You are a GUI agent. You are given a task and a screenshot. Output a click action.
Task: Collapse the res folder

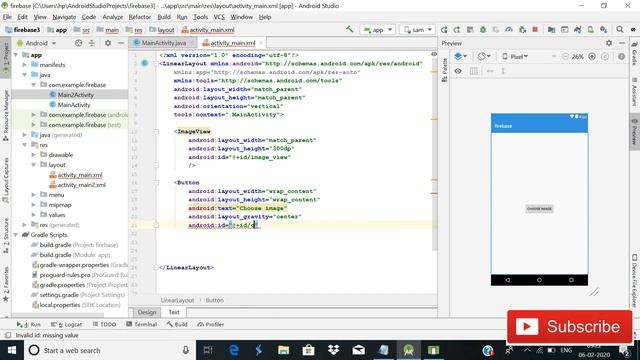coord(24,145)
